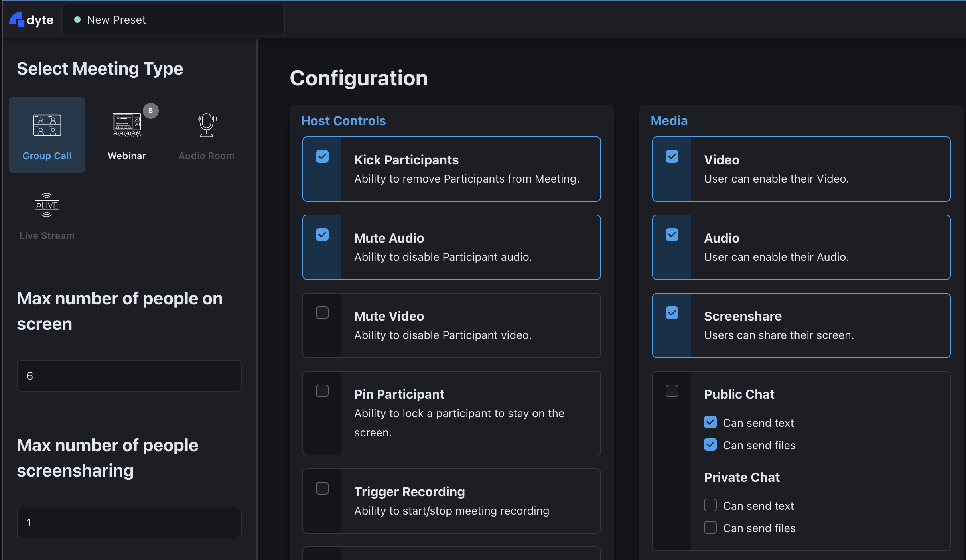Uncheck Kick Participants permission
The image size is (966, 560).
pos(322,156)
